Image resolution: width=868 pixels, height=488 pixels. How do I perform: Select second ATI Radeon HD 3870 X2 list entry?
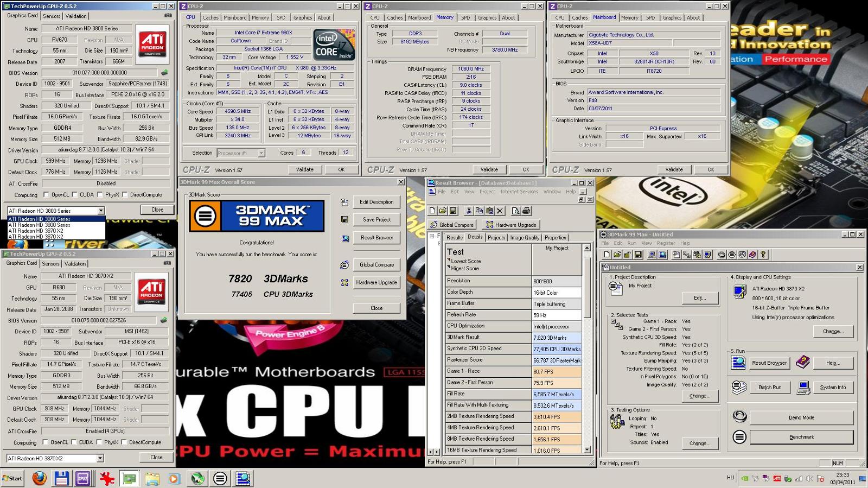click(56, 237)
